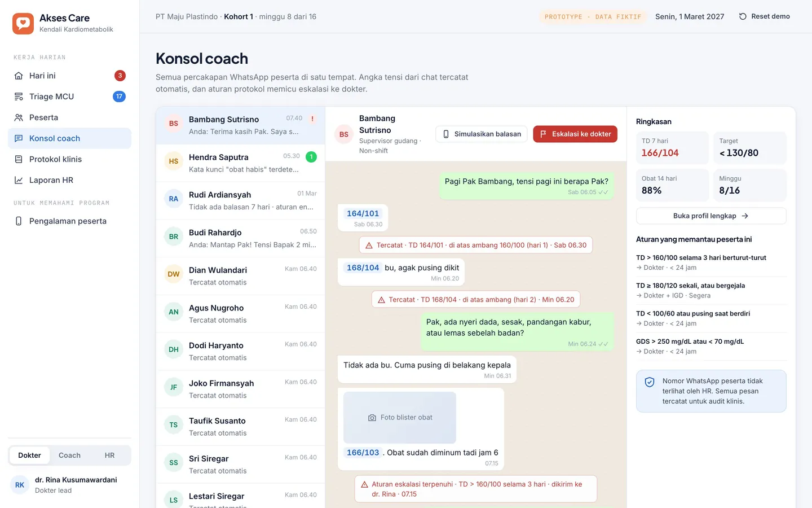Viewport: 812px width, 508px height.
Task: Click the flag icon on Eskalasi button
Action: (543, 134)
